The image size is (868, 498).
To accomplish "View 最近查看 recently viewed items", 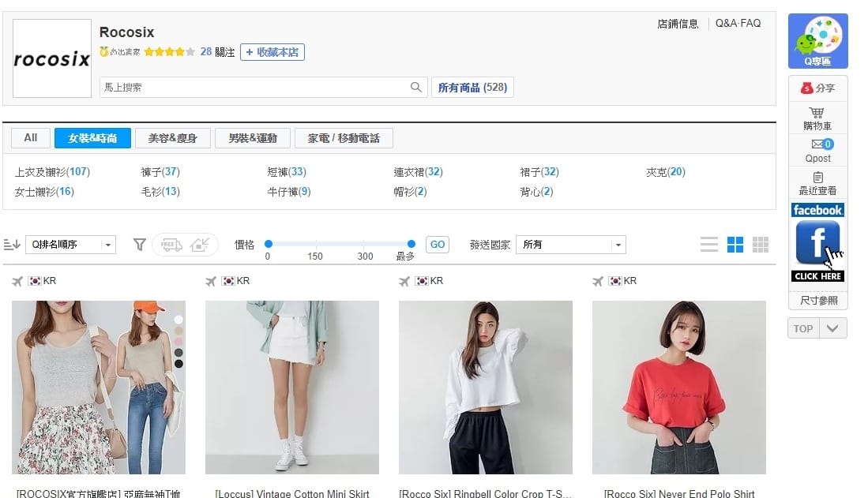I will coord(817,185).
